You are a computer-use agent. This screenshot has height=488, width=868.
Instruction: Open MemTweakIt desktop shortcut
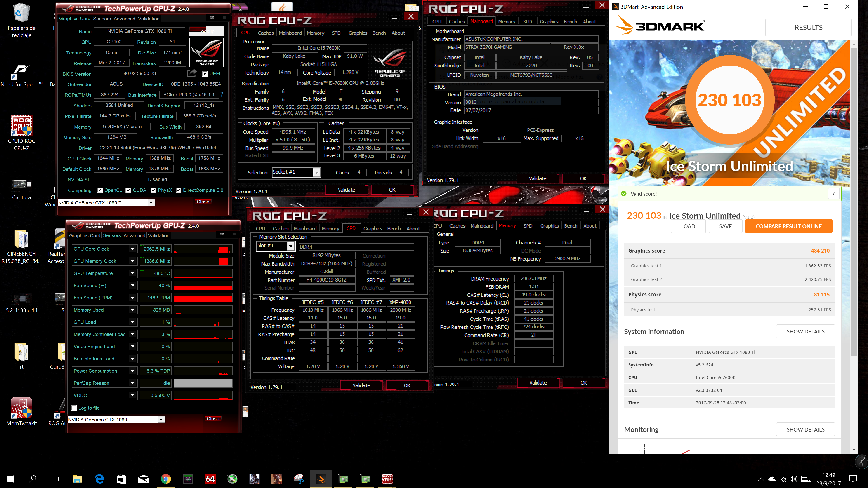tap(21, 411)
